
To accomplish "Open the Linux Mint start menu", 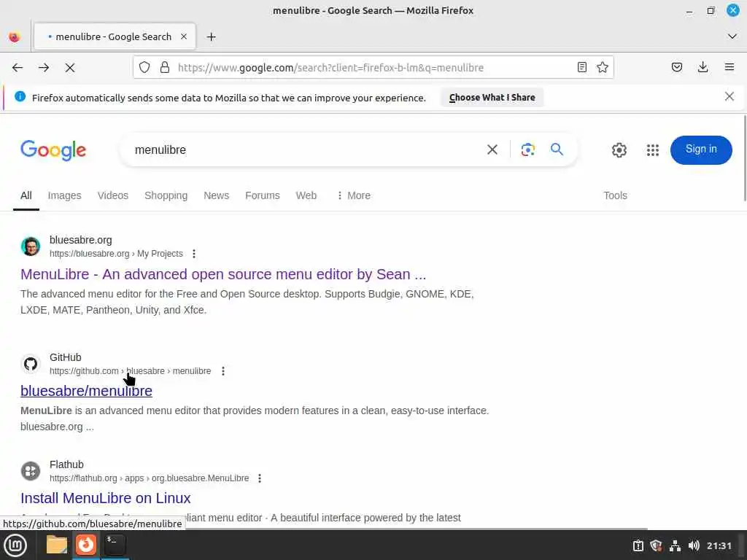I will tap(15, 545).
